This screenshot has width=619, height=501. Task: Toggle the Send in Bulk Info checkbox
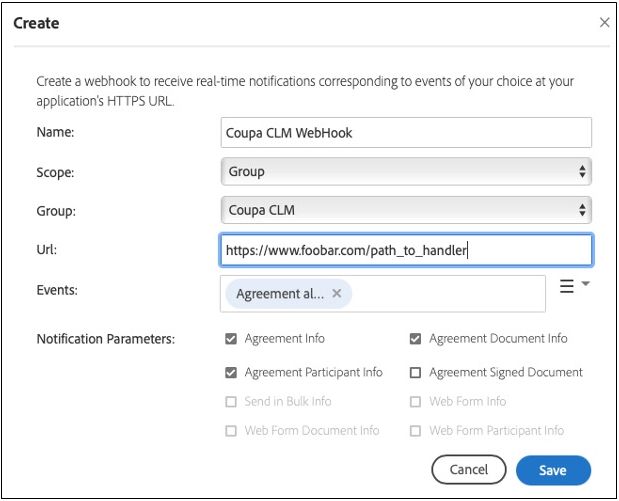coord(231,402)
